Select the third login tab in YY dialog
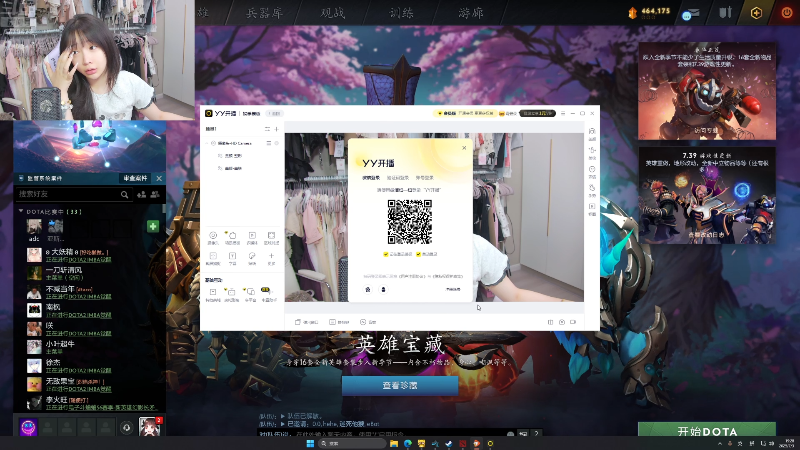This screenshot has height=450, width=800. [424, 178]
